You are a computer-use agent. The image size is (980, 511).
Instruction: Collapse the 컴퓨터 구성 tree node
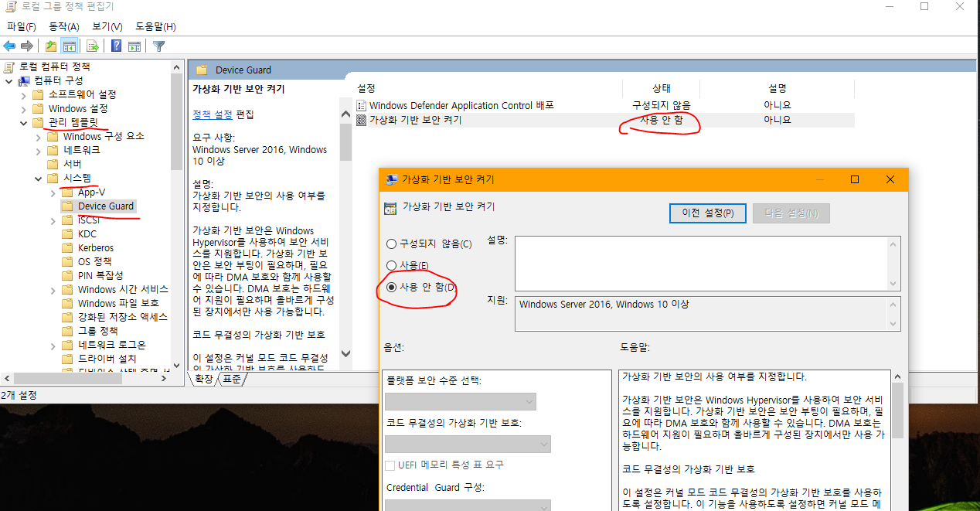pyautogui.click(x=9, y=80)
